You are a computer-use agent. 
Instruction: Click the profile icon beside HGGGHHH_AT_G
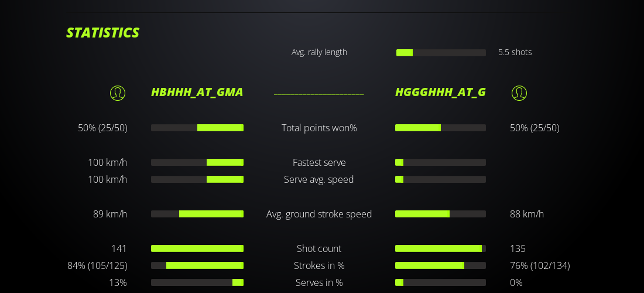(x=519, y=93)
